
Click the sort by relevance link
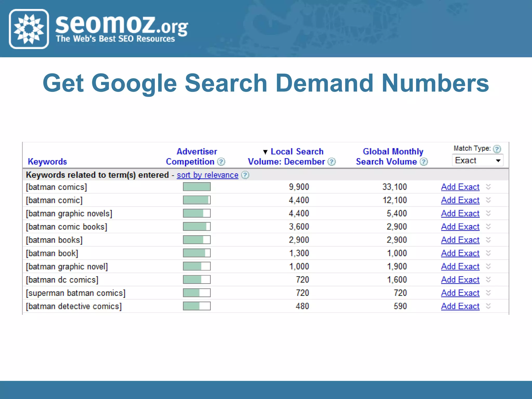208,175
